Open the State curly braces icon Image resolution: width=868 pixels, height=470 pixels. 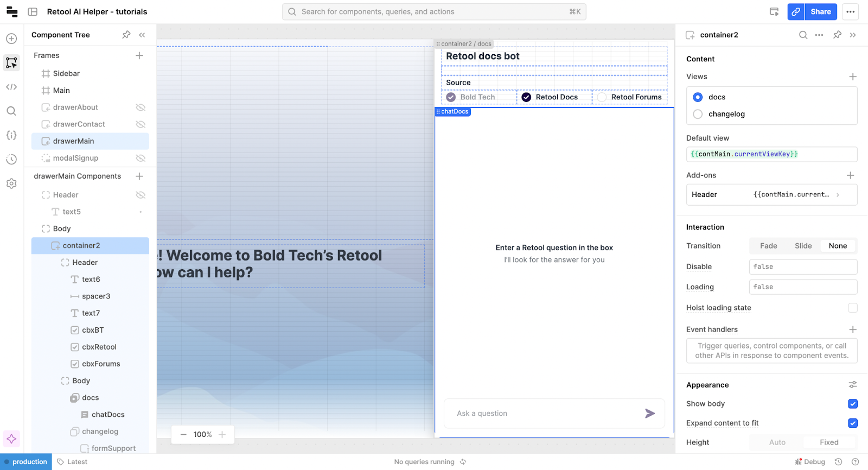coord(11,135)
